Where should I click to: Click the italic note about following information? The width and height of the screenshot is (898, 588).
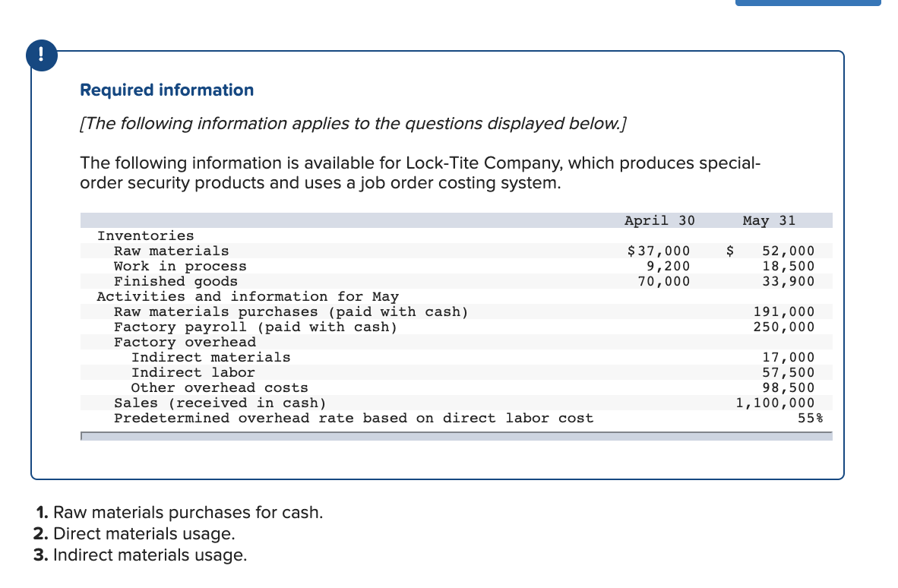(x=353, y=124)
